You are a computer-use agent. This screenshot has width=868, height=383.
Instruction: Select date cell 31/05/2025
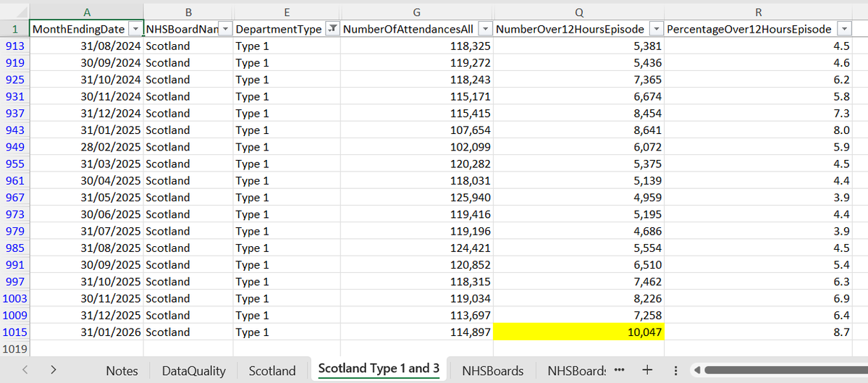click(x=86, y=198)
